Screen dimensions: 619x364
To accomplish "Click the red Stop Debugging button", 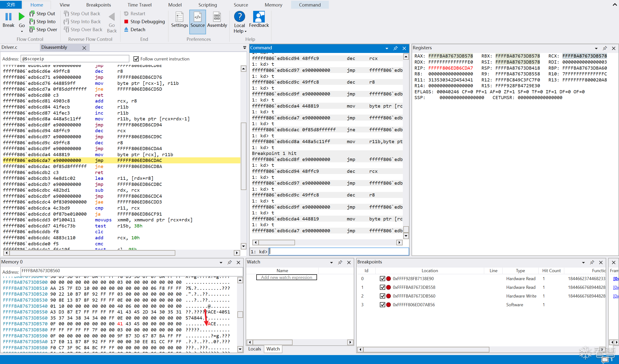I will [x=144, y=22].
